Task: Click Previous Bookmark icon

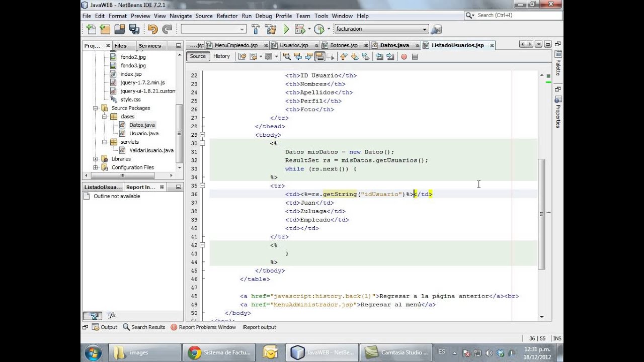Action: coord(344,57)
